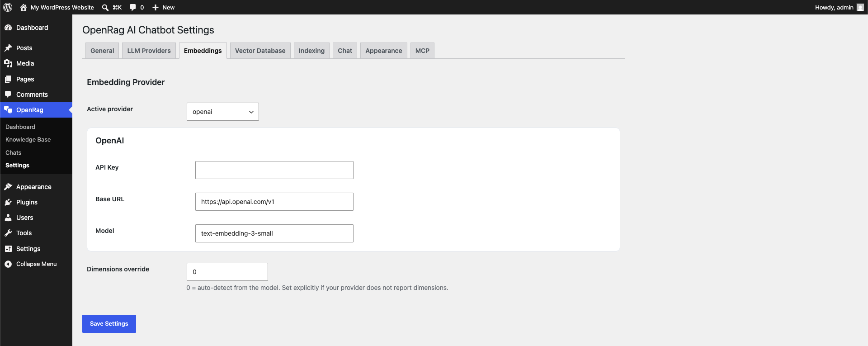The height and width of the screenshot is (346, 868).
Task: Click the Pages icon in sidebar
Action: (8, 79)
